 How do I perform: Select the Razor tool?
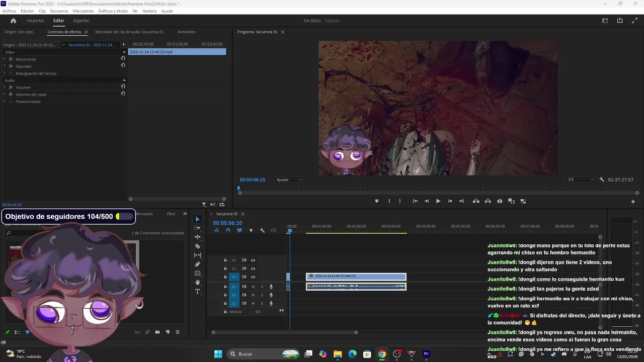pos(197,246)
